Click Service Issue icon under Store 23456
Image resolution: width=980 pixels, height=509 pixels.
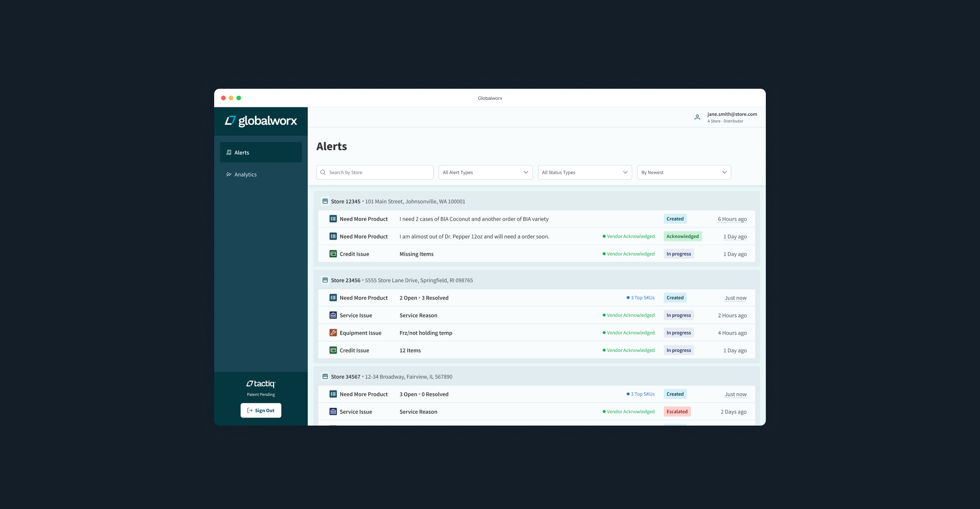(x=333, y=316)
